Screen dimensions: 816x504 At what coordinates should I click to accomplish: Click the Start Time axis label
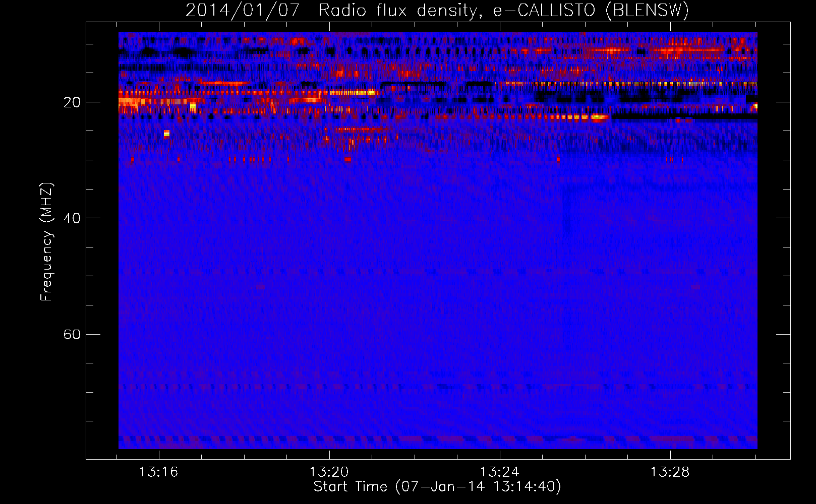click(437, 486)
